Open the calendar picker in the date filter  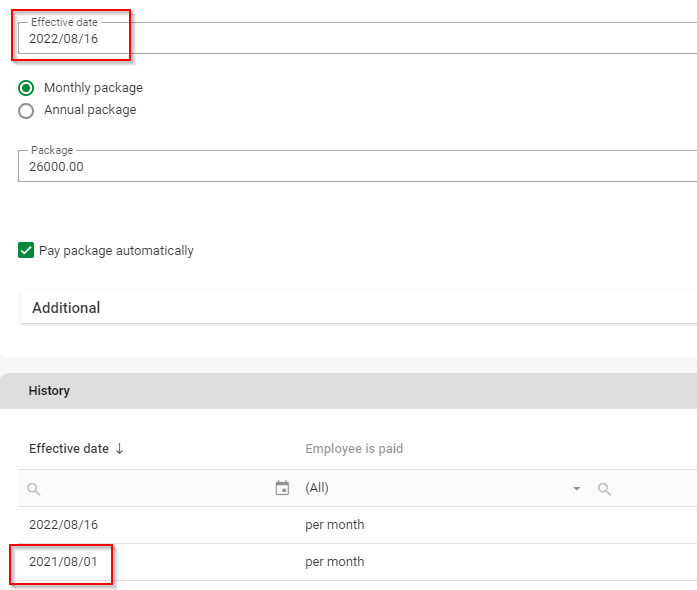tap(282, 489)
